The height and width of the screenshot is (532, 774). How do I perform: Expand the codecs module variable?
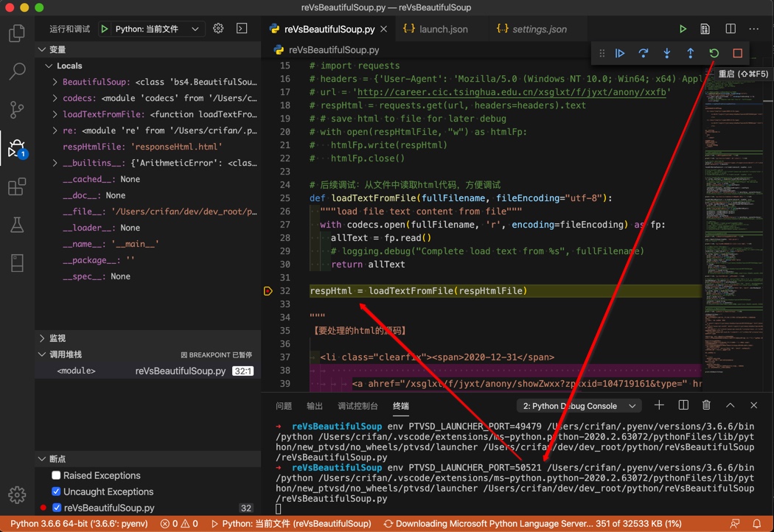pos(55,98)
